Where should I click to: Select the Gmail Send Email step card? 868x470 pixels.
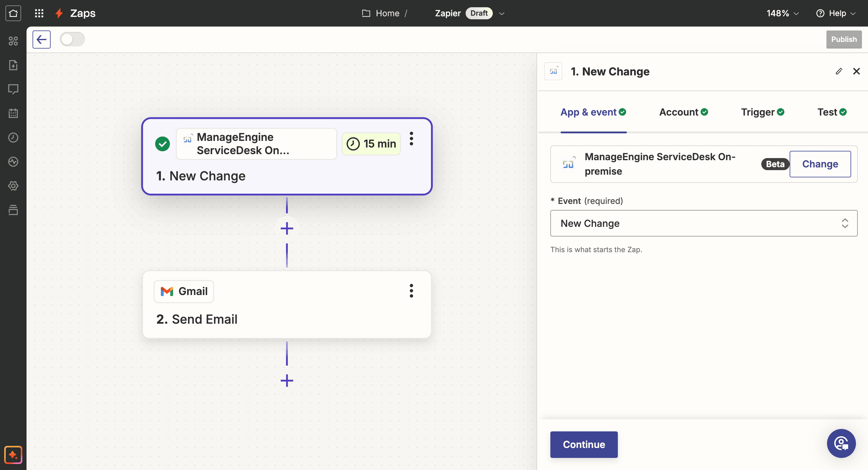pyautogui.click(x=287, y=304)
